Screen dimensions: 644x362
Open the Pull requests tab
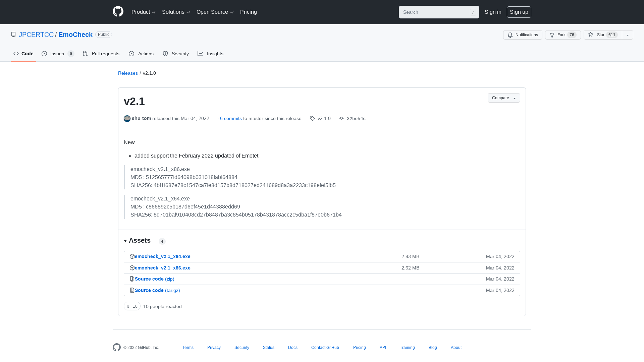point(101,54)
